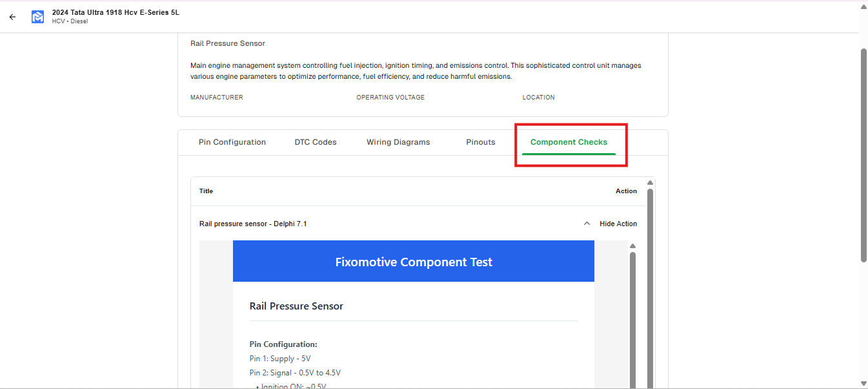
Task: Select the Pinouts tab
Action: [480, 142]
